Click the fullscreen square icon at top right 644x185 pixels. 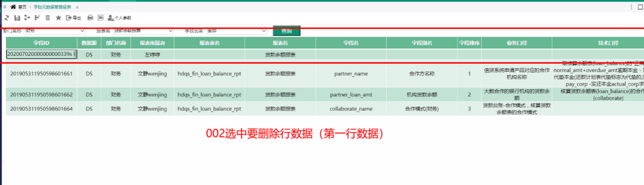point(640,7)
